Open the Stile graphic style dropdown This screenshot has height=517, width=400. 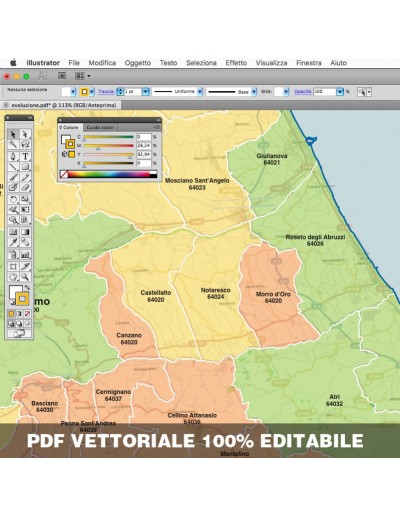(x=286, y=92)
